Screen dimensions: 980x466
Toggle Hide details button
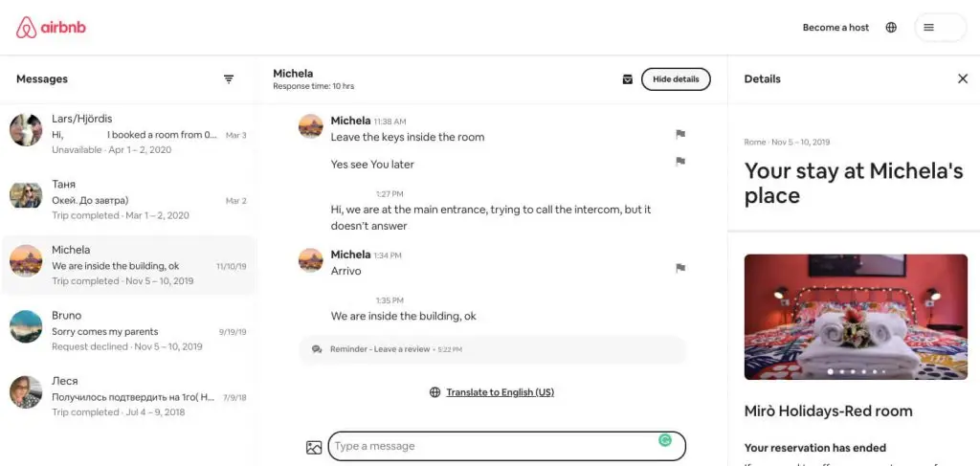point(676,79)
